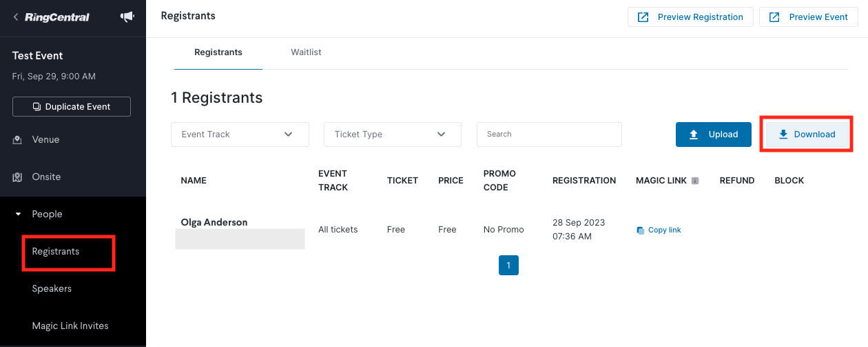Click the copy icon beside Copy link
Image resolution: width=868 pixels, height=347 pixels.
(641, 230)
